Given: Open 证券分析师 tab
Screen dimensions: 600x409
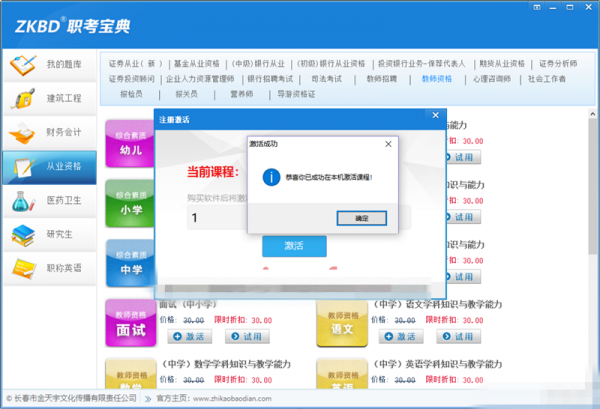Looking at the screenshot, I should pos(558,64).
